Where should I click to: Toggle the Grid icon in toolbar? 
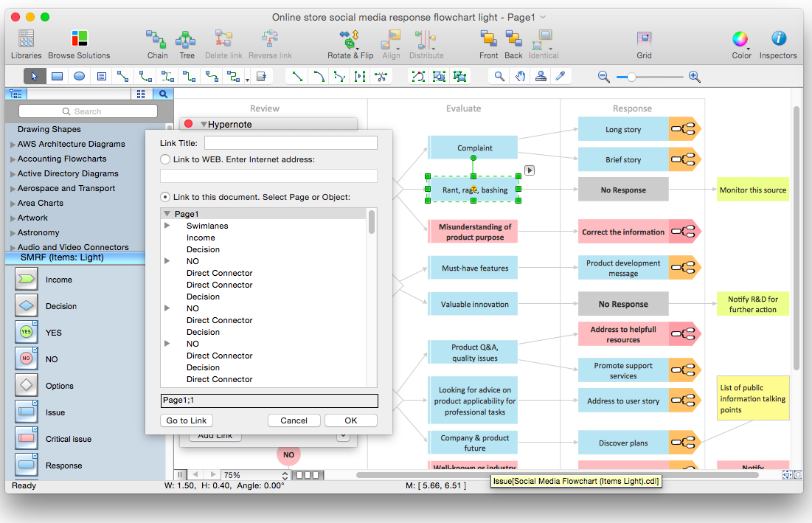(x=644, y=40)
